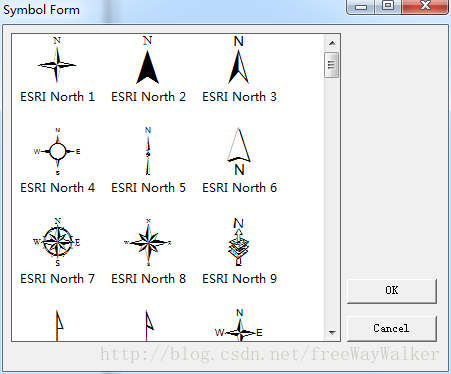Viewport: 451px width, 374px height.
Task: Choose the ESRI North 3 half-filled arrow
Action: click(239, 60)
